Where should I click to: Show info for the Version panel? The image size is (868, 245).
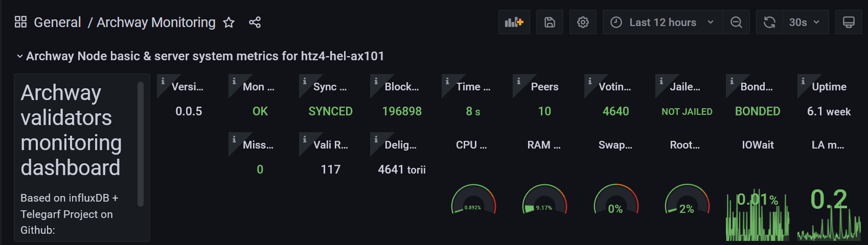[163, 81]
